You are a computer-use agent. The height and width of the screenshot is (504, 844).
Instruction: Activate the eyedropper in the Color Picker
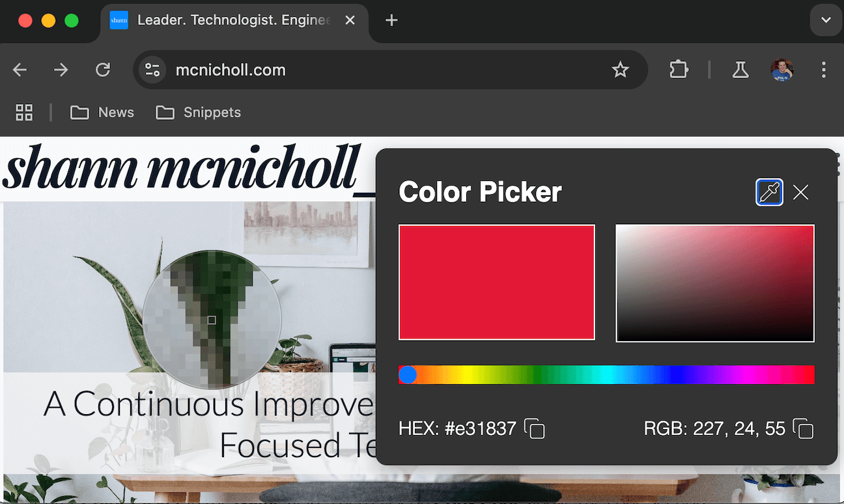(769, 192)
